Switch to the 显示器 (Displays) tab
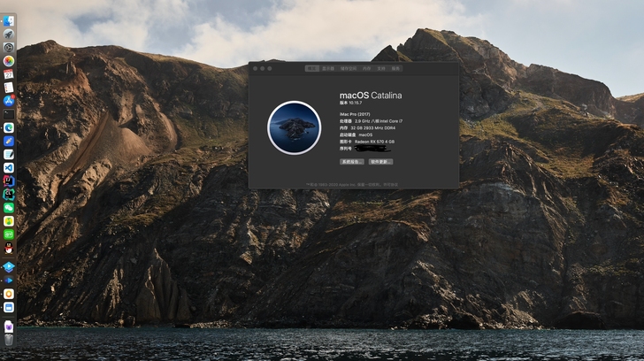The height and width of the screenshot is (361, 644). (x=327, y=69)
